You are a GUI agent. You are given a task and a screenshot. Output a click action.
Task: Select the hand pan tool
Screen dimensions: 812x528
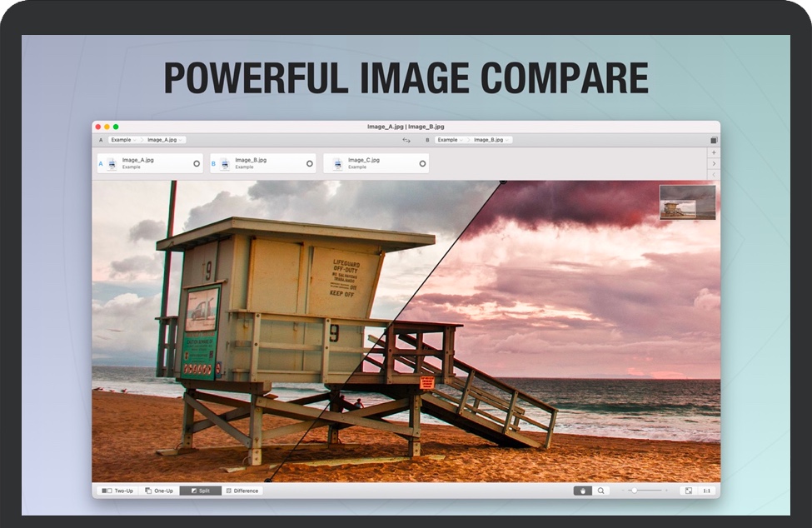point(583,491)
